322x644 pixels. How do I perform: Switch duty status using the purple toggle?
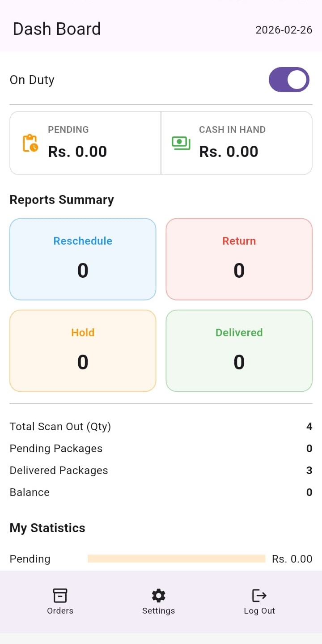coord(289,80)
